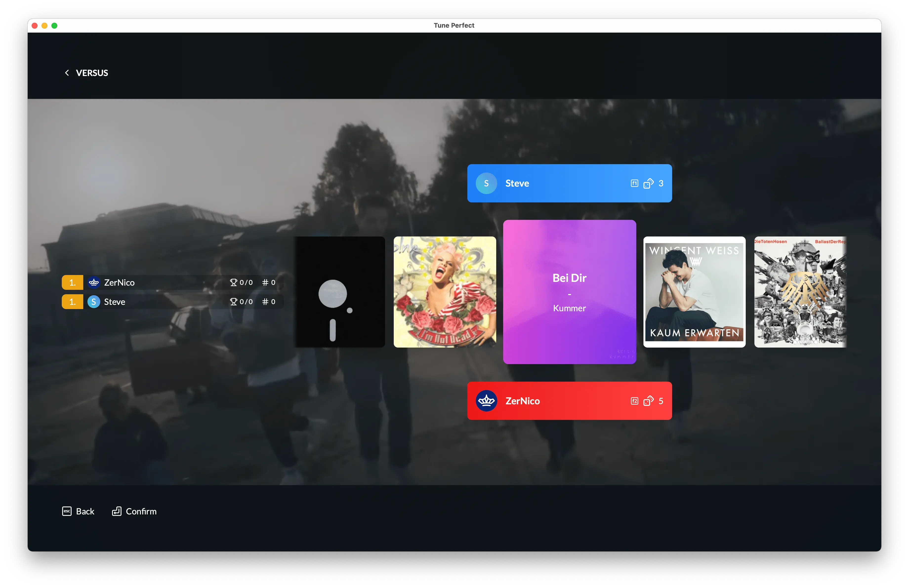Click the VERSUS header title
909x588 pixels.
[x=92, y=73]
